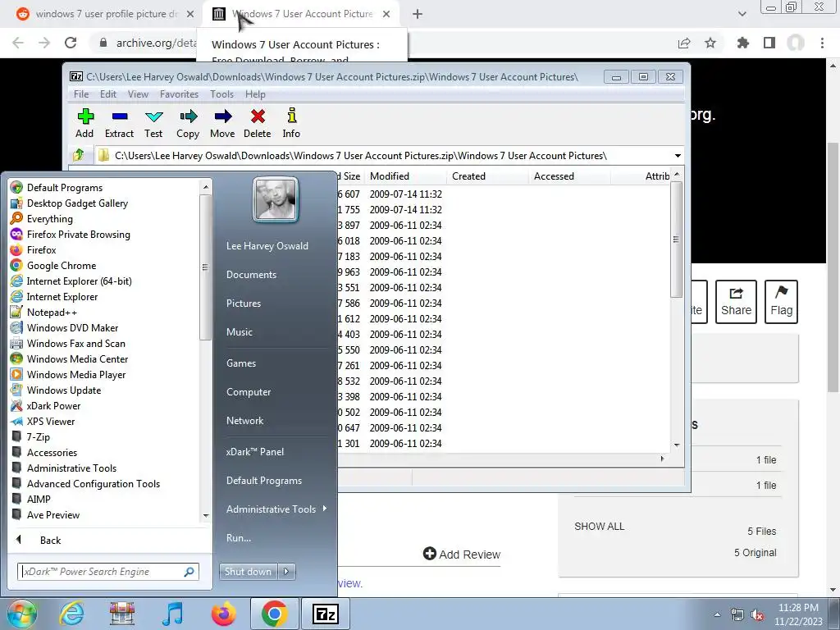The image size is (840, 630).
Task: Click the SHOW ALL files link
Action: tap(600, 526)
